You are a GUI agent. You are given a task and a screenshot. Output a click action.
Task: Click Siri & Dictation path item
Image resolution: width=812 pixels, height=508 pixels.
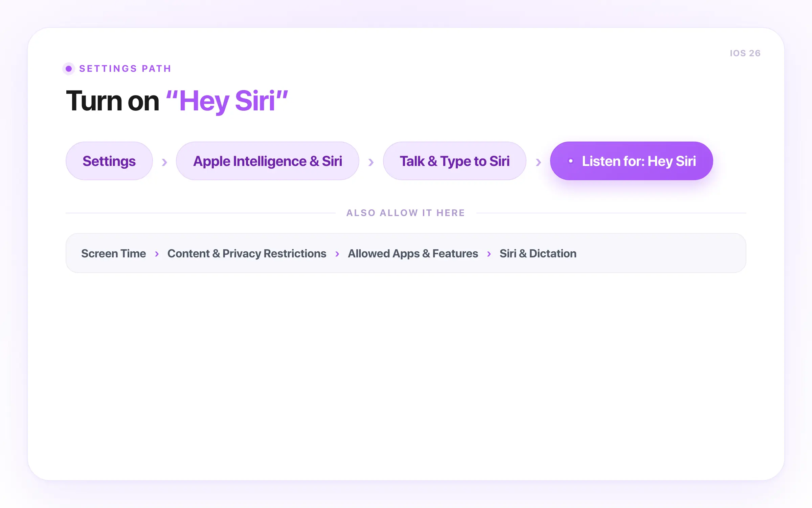[x=538, y=253]
